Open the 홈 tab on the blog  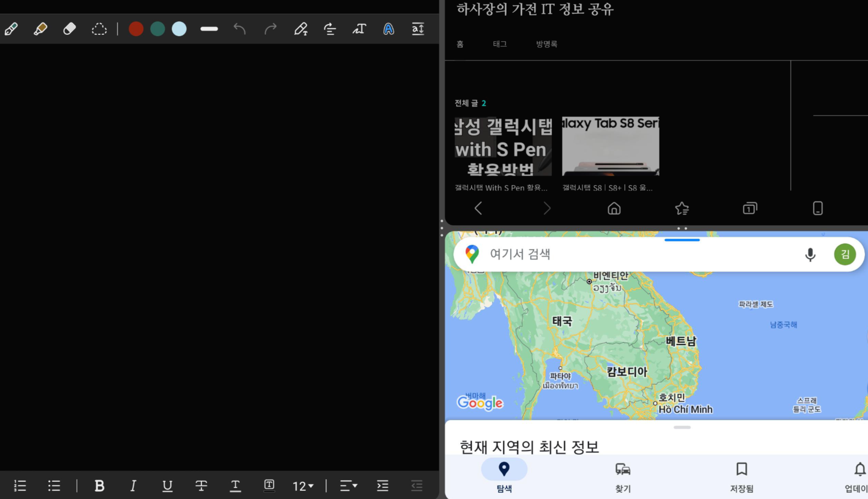(x=460, y=44)
